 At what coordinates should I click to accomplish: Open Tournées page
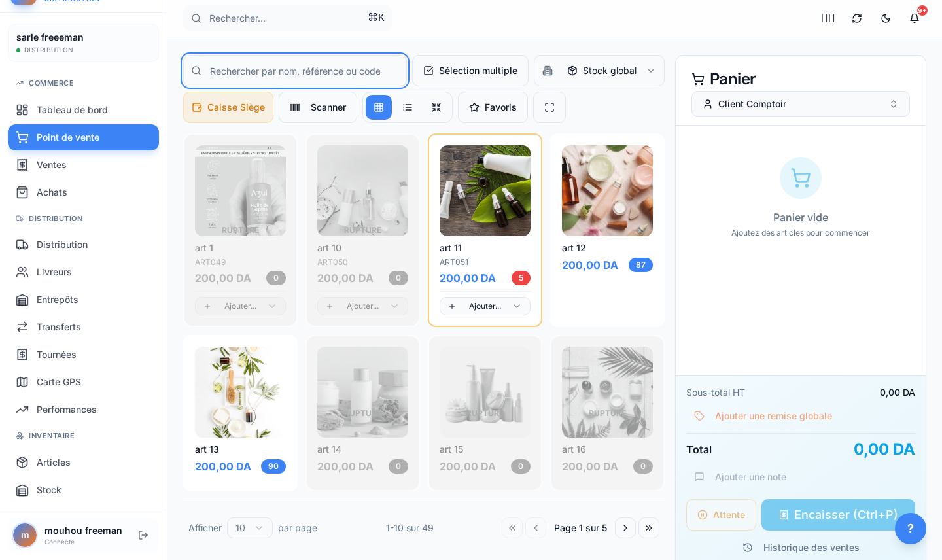click(x=83, y=355)
